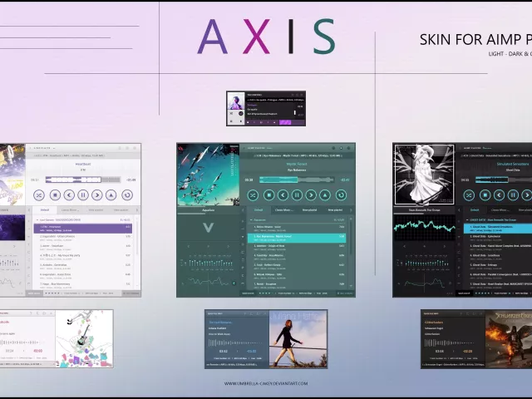Click the album art in the top mini player
The image size is (532, 399).
pos(236,101)
